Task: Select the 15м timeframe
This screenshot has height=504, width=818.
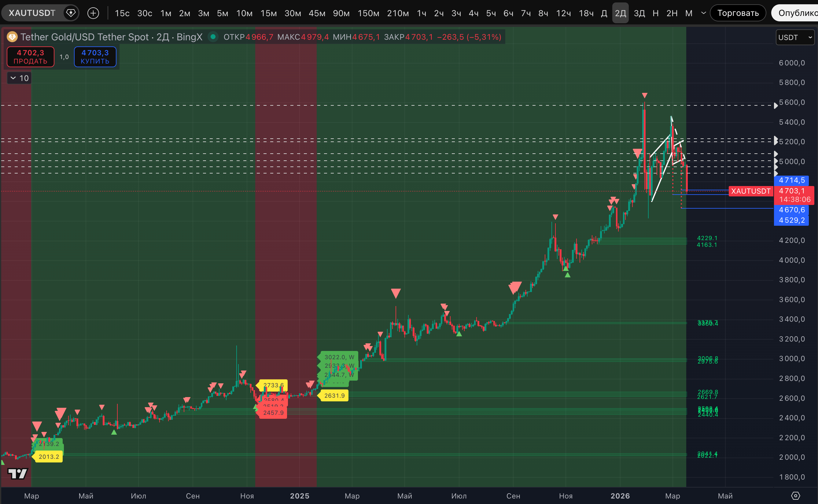Action: coord(268,13)
